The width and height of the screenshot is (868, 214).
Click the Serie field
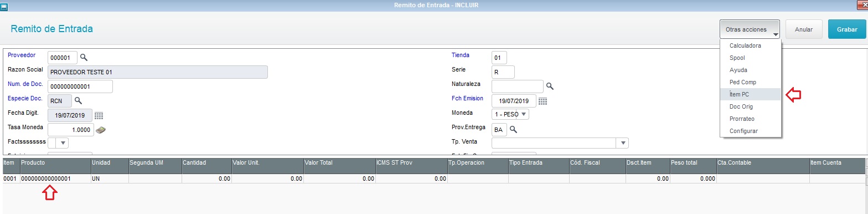pyautogui.click(x=503, y=72)
